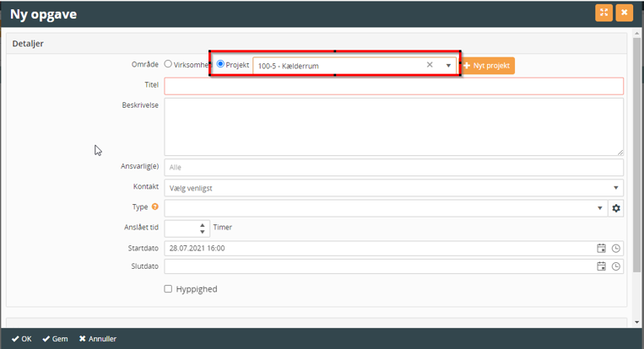Screen dimensions: 644x349
Task: Increase Anslået tid with up arrow
Action: [203, 224]
